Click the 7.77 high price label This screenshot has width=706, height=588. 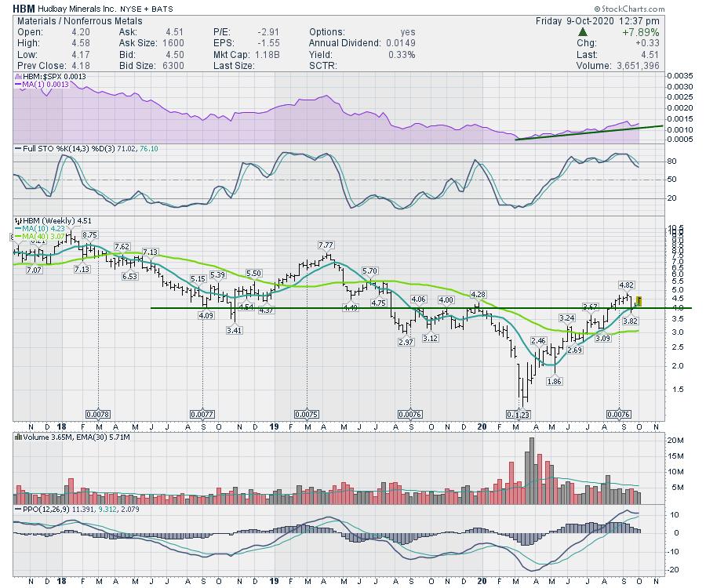tap(326, 245)
